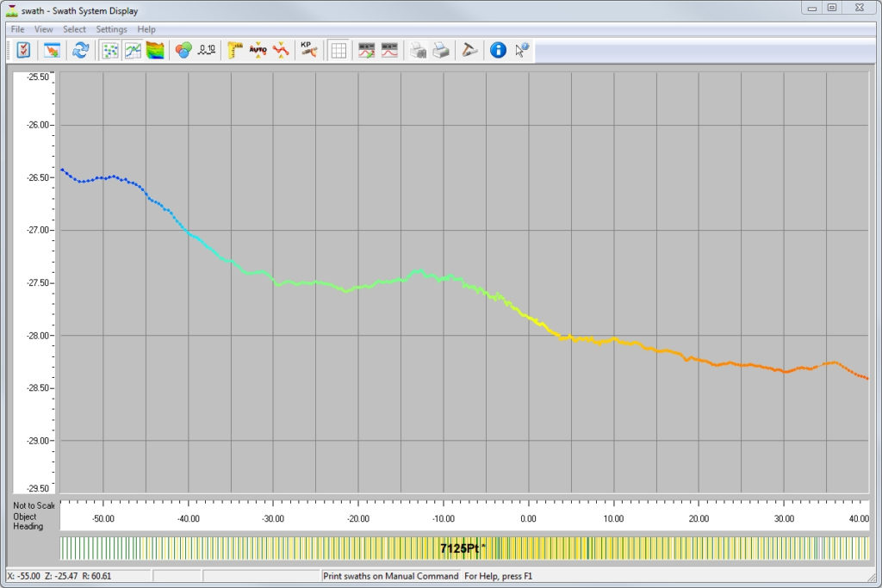Image resolution: width=882 pixels, height=588 pixels.
Task: Activate the Help pointer cursor tool
Action: 520,50
